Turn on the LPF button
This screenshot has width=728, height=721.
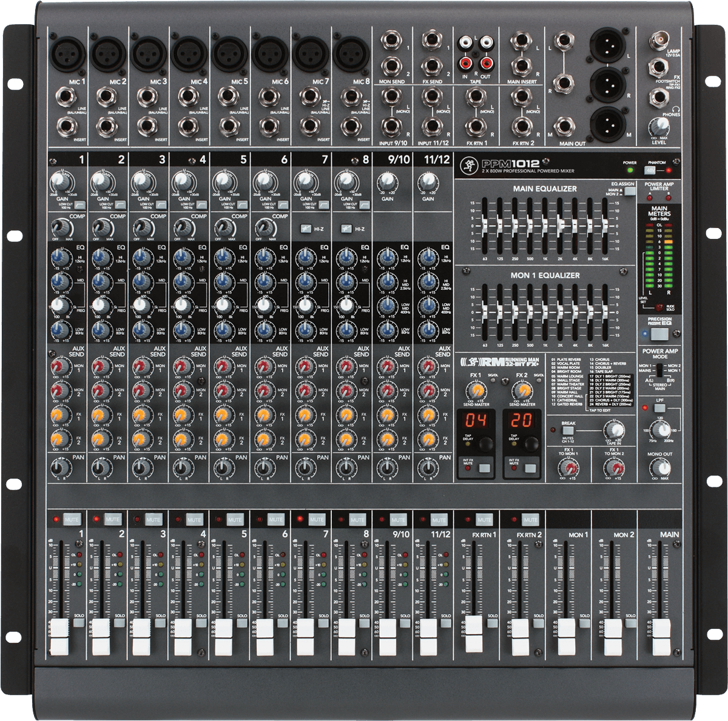[659, 408]
